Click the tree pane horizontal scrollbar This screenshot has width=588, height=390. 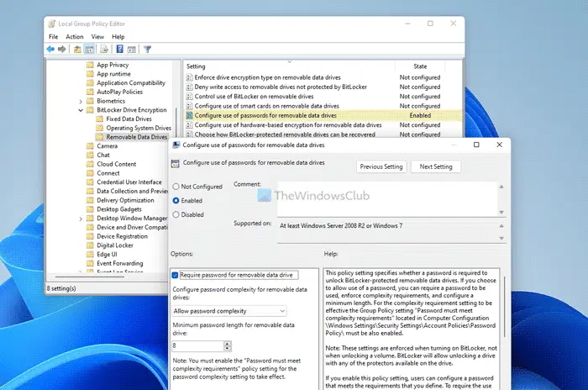point(89,277)
